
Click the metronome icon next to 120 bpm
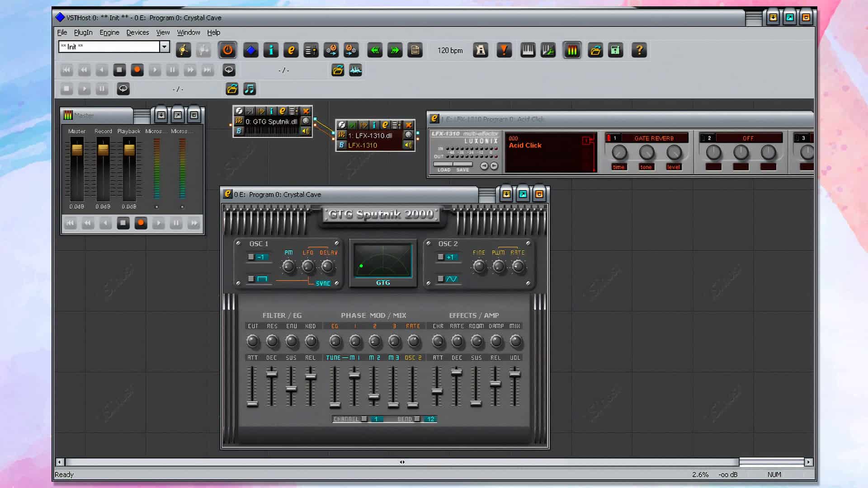tap(481, 50)
